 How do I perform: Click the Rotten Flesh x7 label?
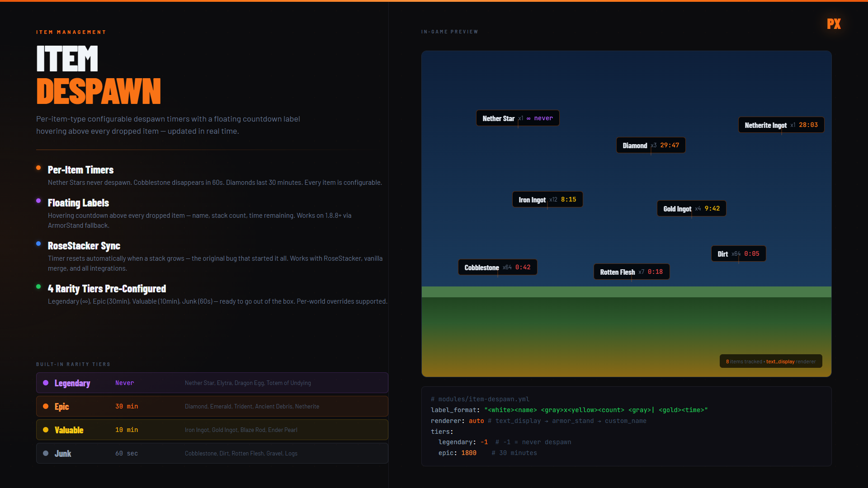pyautogui.click(x=631, y=272)
